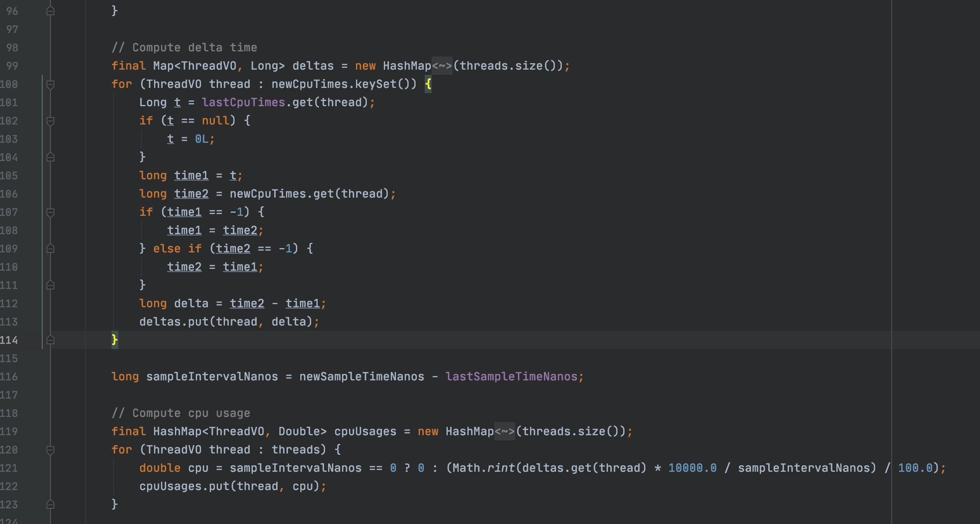
Task: Click the highlighted opening brace on line 100
Action: 428,84
